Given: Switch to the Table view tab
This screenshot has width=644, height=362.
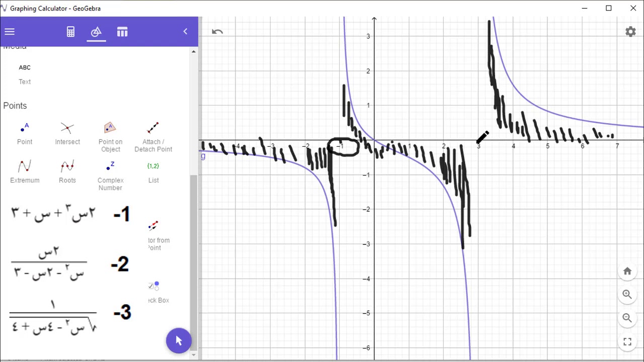Looking at the screenshot, I should [122, 32].
